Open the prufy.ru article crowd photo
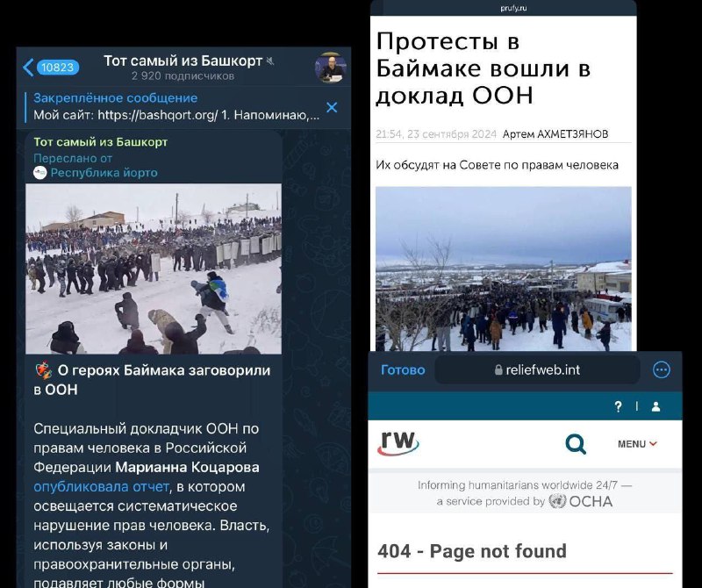This screenshot has width=702, height=588. [503, 269]
